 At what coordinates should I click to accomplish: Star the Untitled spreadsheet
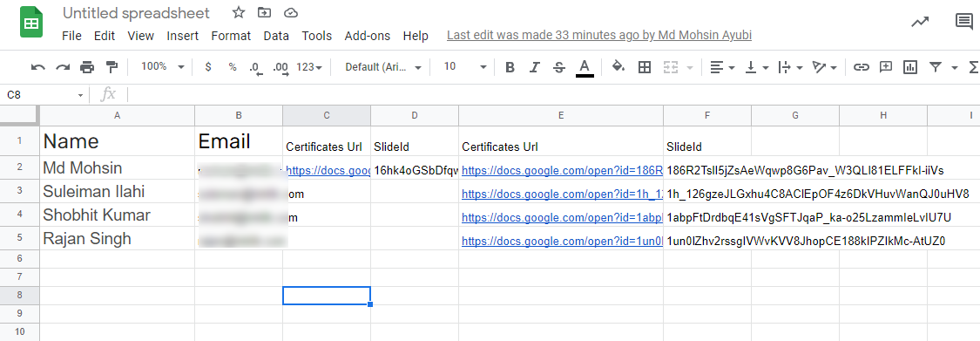pyautogui.click(x=239, y=12)
